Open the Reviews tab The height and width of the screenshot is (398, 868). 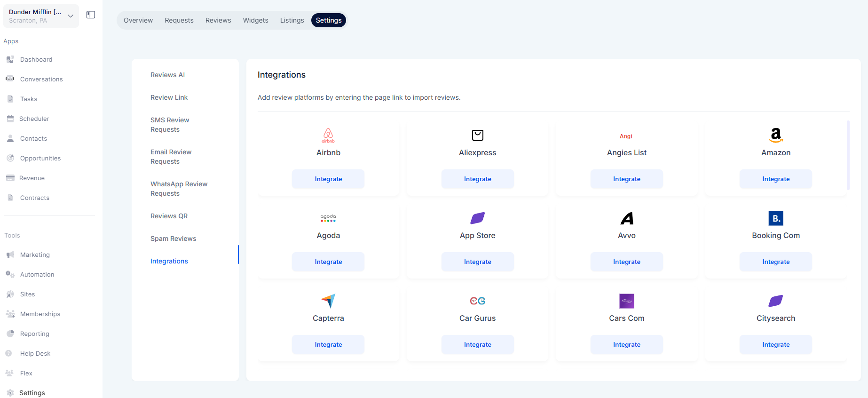pos(218,20)
